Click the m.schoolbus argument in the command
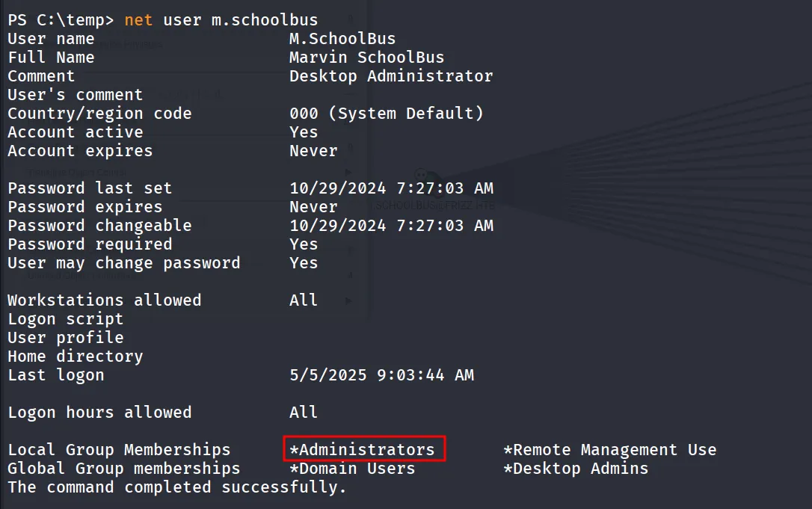Image resolution: width=812 pixels, height=509 pixels. (x=265, y=20)
